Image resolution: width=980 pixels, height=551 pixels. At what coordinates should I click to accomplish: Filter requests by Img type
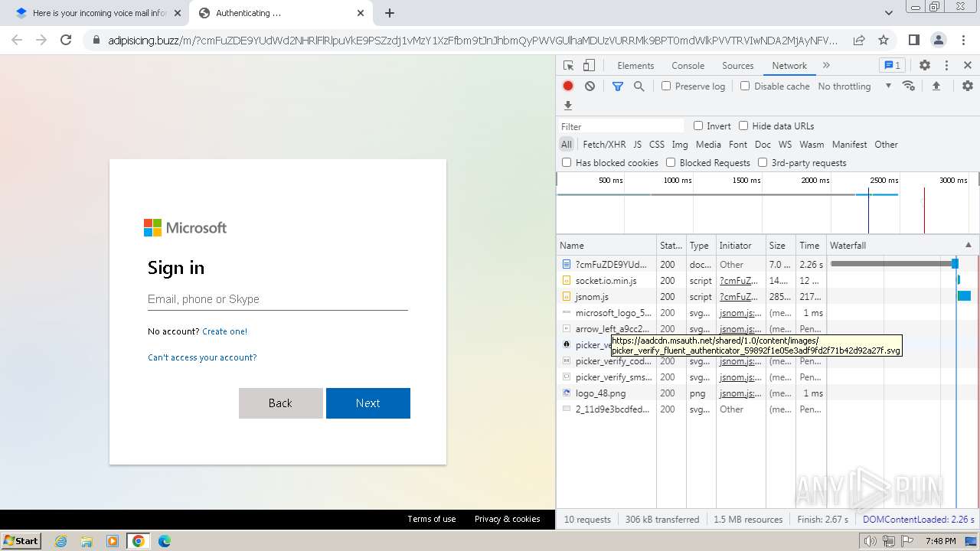(680, 144)
